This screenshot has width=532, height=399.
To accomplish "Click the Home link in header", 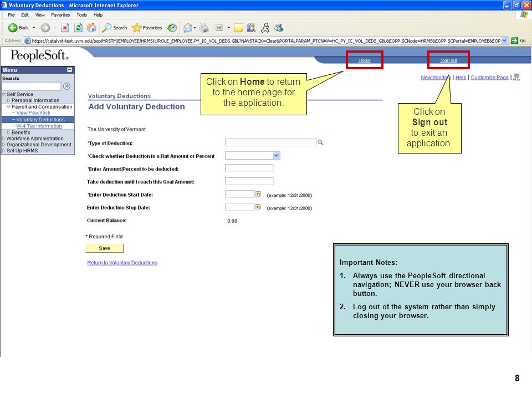I will pos(365,60).
